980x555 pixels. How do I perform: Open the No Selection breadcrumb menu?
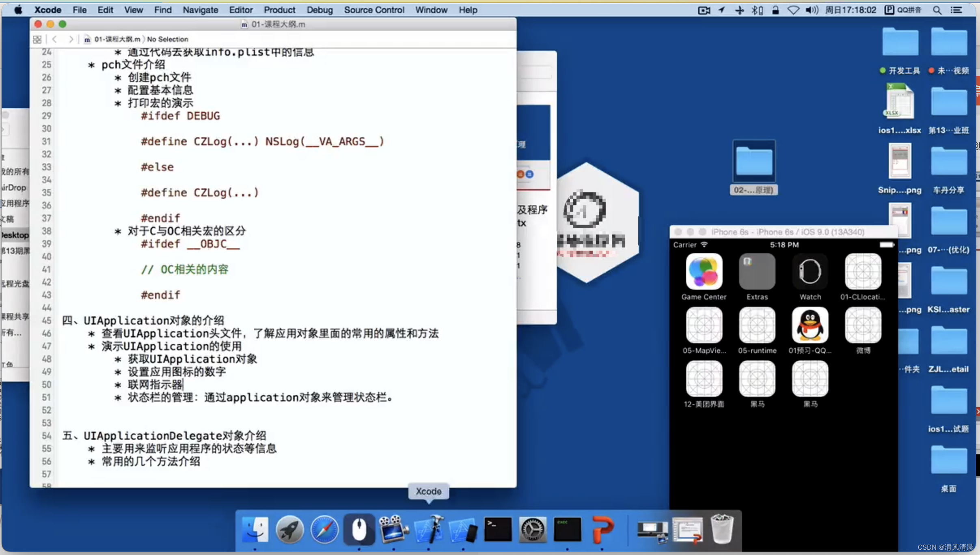click(x=167, y=39)
